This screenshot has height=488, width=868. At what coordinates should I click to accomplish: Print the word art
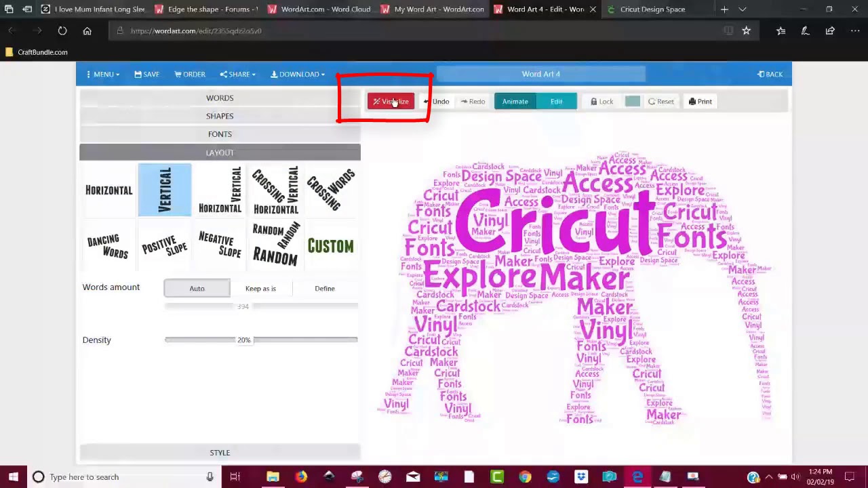tap(701, 102)
